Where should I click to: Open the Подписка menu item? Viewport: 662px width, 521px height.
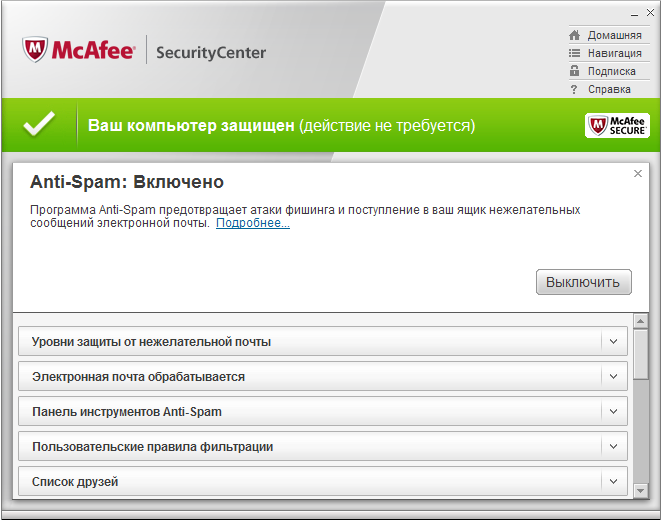[611, 71]
